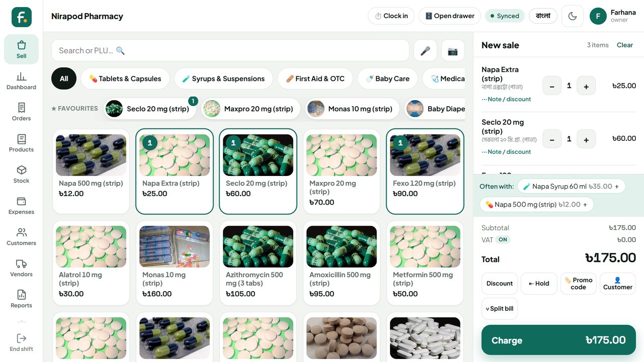Click the Hold button
The width and height of the screenshot is (644, 362).
tap(539, 284)
